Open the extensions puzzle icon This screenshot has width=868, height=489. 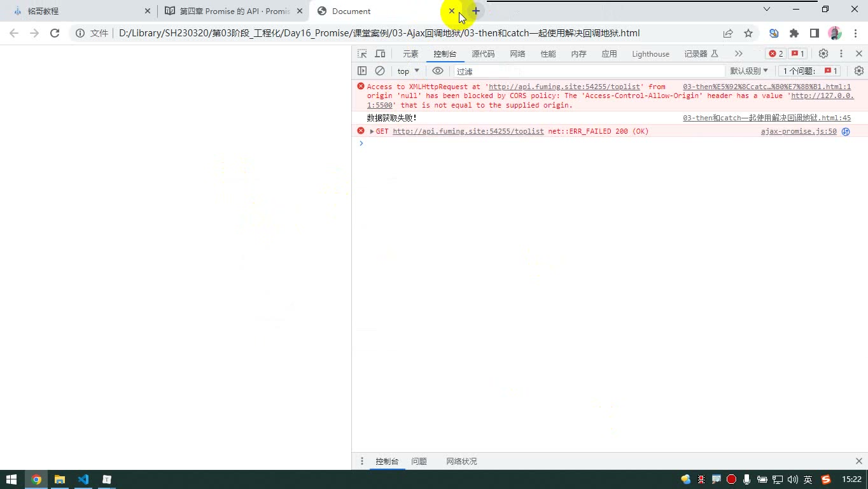click(x=794, y=33)
